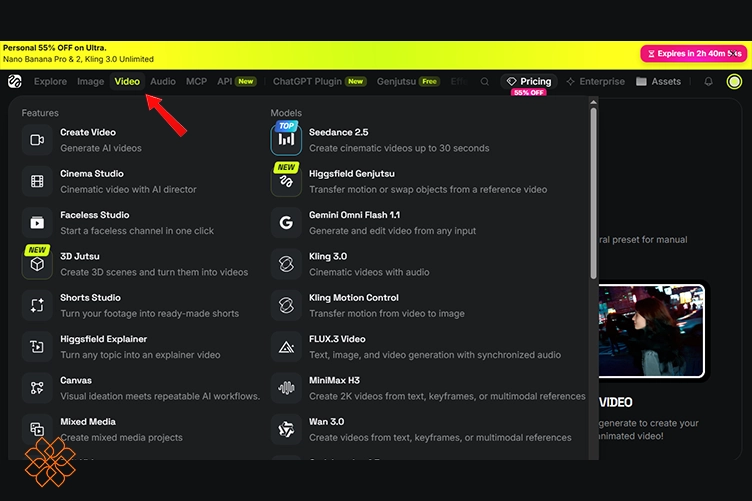Viewport: 752px width, 501px height.
Task: Open the API menu item
Action: pyautogui.click(x=236, y=82)
